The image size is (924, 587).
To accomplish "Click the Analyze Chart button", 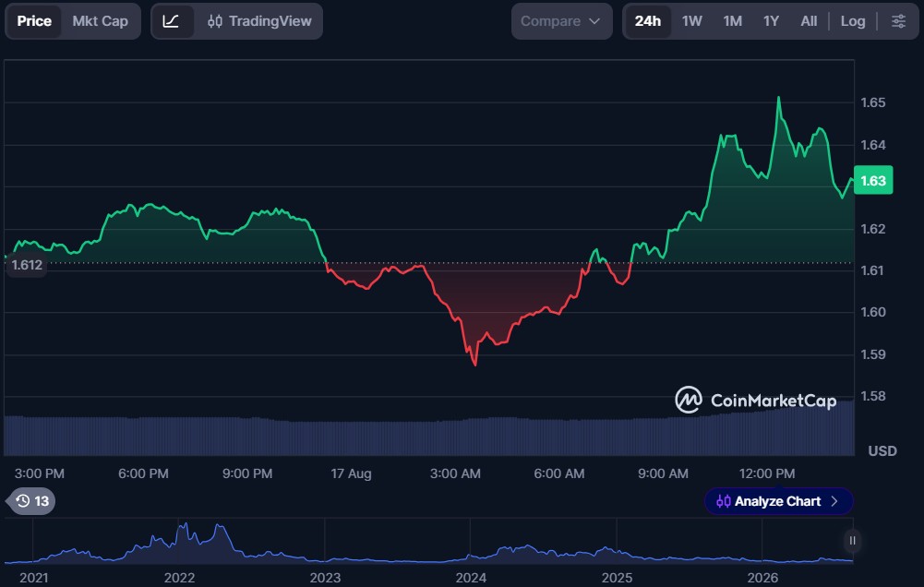I will [778, 501].
